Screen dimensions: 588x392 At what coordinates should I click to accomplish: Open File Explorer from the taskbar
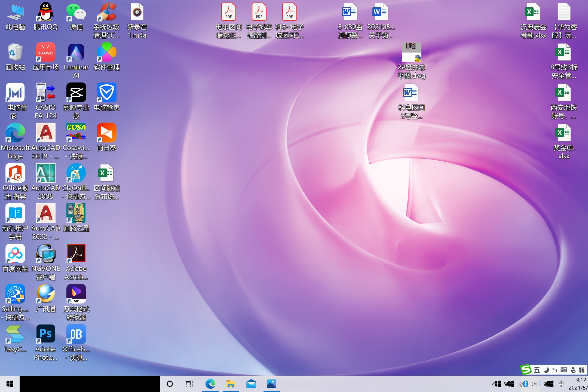coord(231,384)
